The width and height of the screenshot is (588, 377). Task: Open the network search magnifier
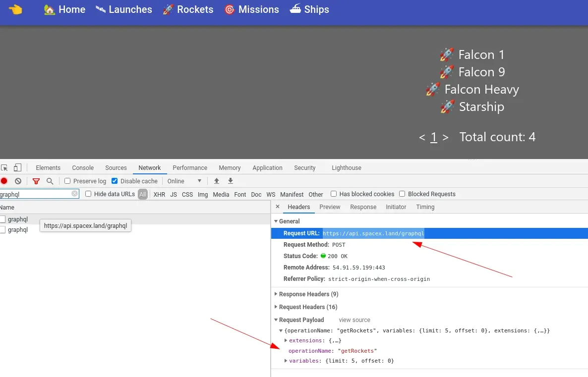pos(49,181)
